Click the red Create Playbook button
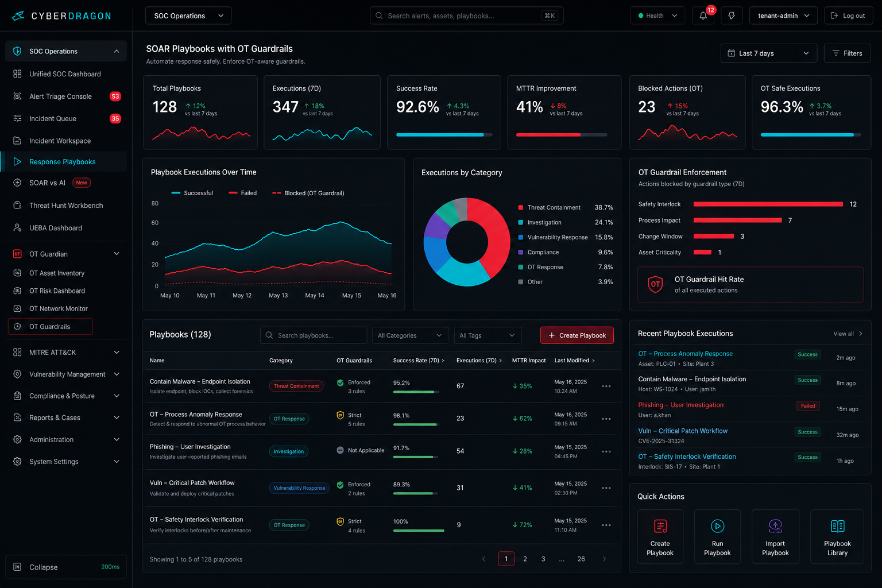Screen dimensions: 882x588 (577, 335)
